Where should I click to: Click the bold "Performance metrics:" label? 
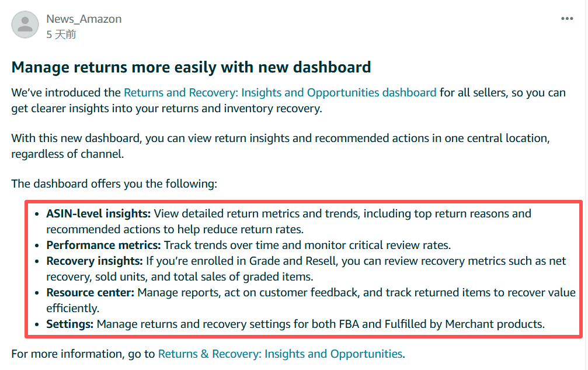[103, 245]
